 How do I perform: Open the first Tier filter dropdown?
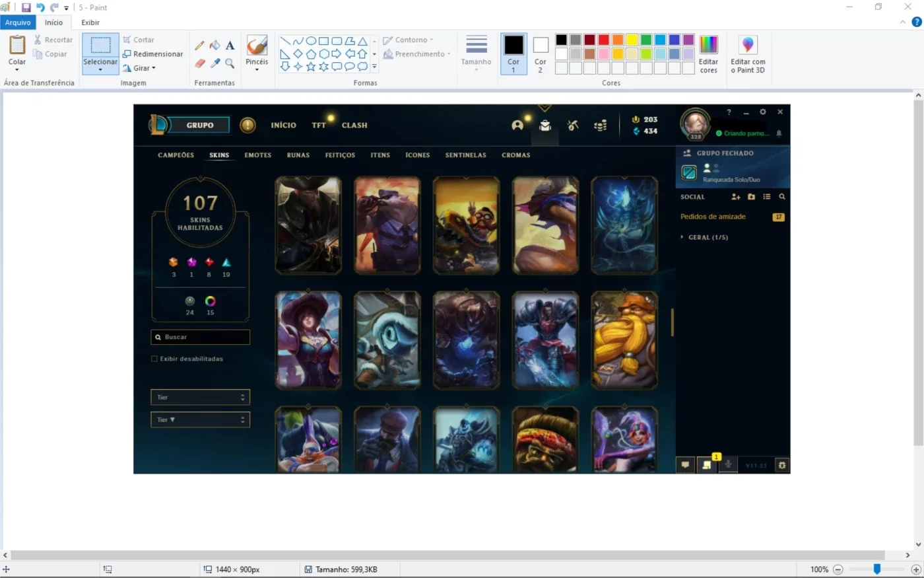[201, 397]
